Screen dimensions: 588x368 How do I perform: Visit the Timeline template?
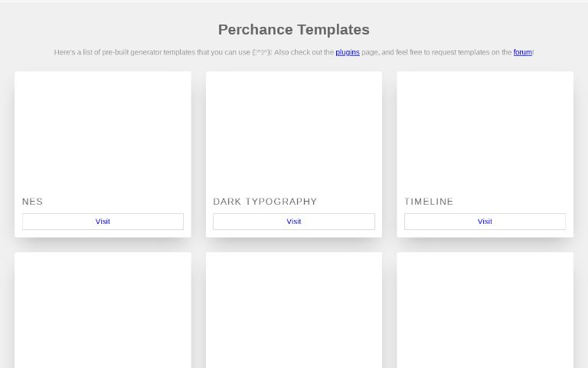[485, 222]
